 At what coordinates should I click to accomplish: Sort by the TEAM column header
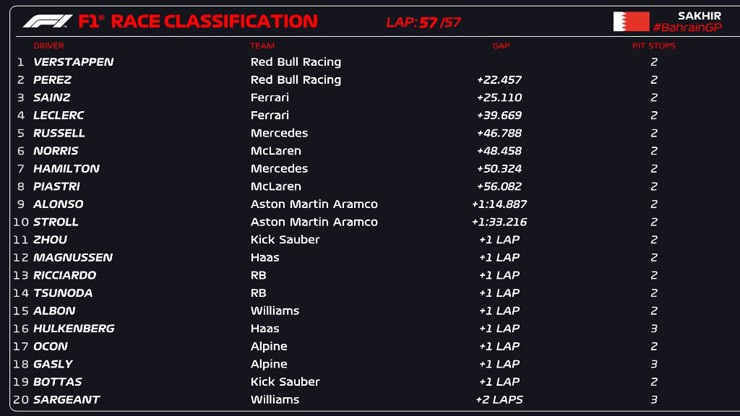click(261, 46)
